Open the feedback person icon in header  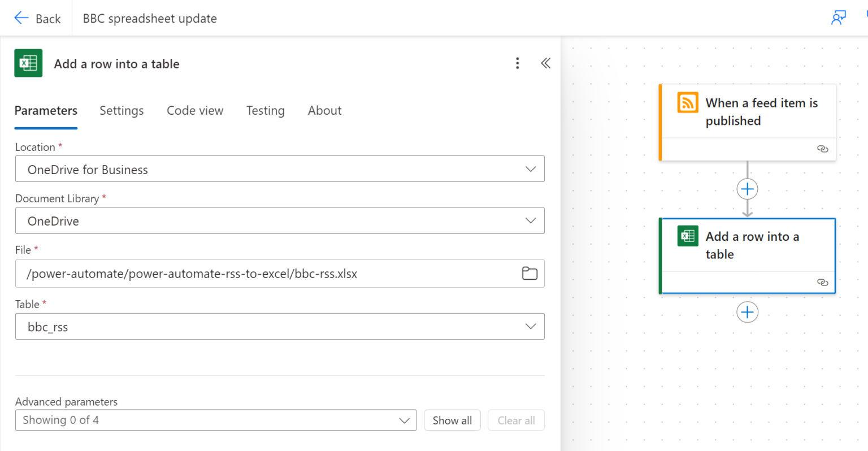coord(839,18)
